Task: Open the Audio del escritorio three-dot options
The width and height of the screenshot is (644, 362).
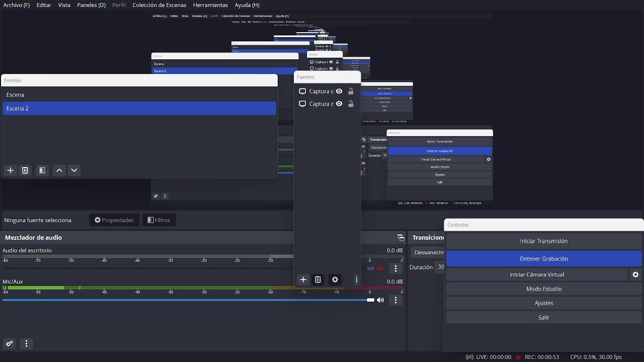Action: point(395,268)
